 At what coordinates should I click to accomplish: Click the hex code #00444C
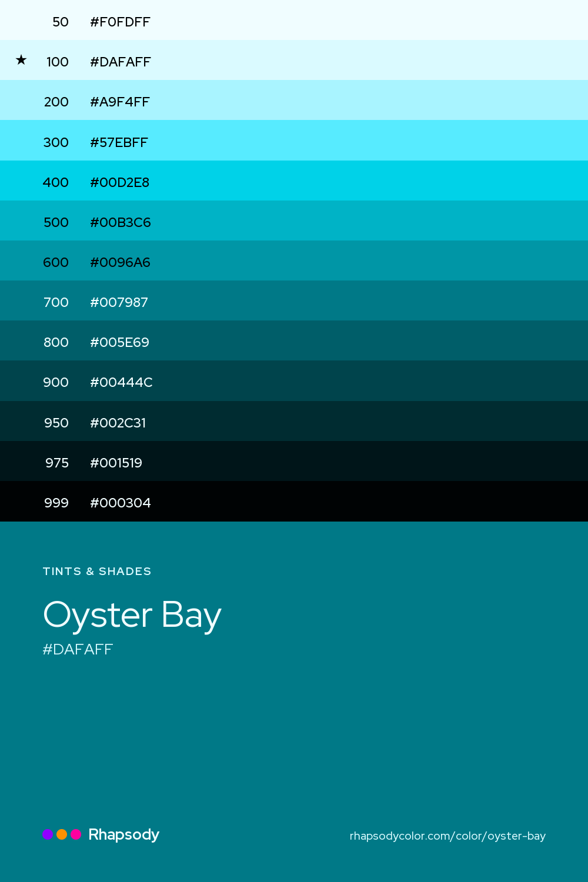click(x=122, y=382)
